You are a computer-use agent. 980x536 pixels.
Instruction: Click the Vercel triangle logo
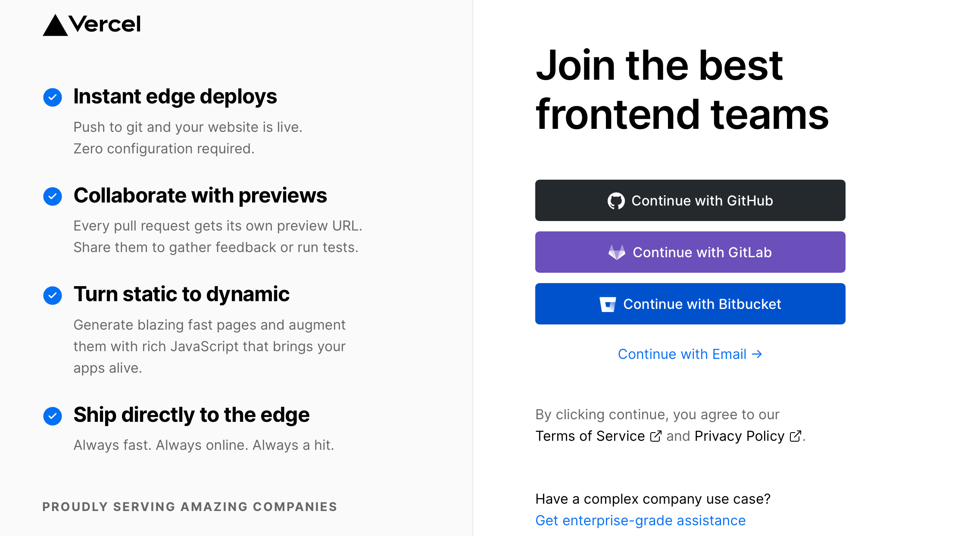tap(55, 26)
